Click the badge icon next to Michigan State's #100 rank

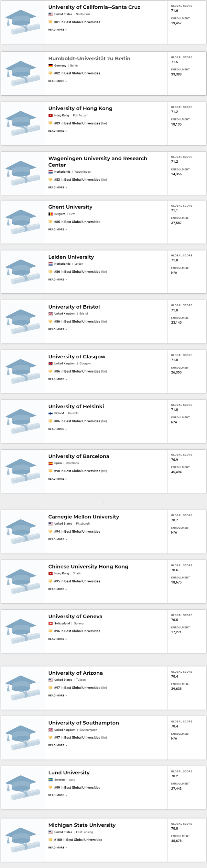pos(51,840)
